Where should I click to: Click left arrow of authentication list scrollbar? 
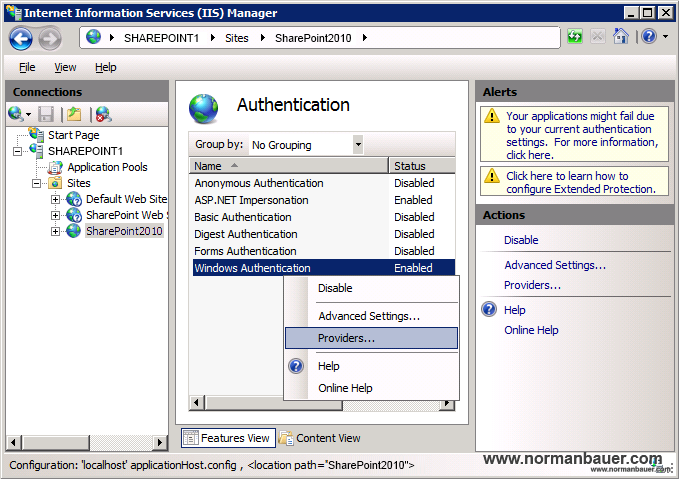coord(197,403)
